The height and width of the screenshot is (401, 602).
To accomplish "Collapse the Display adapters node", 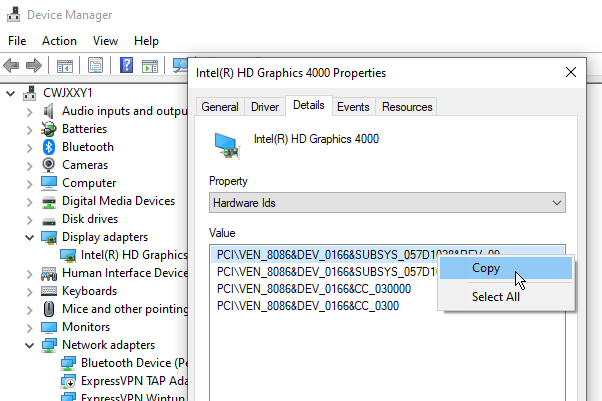I will coord(28,237).
